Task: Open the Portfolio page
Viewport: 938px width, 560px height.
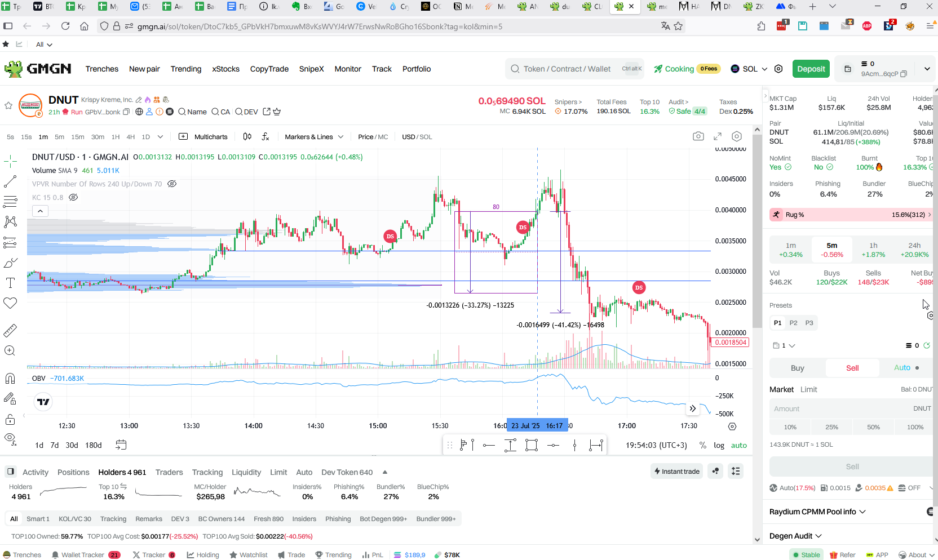Action: [417, 69]
